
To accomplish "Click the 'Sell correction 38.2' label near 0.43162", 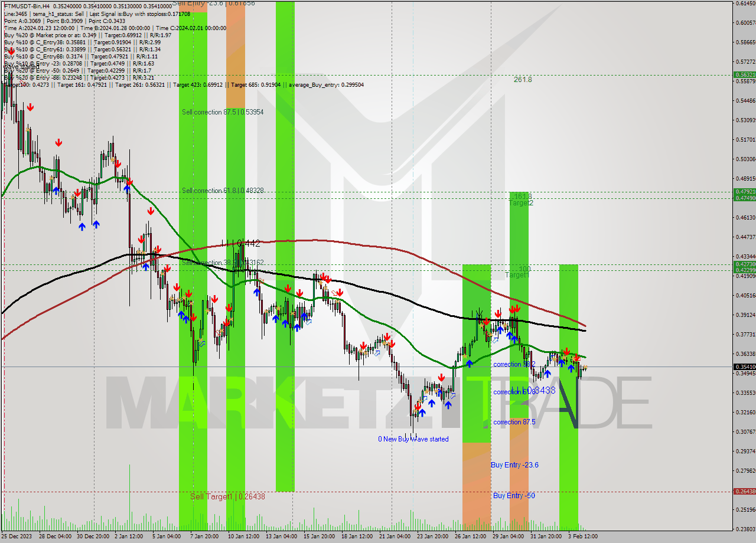I will (x=223, y=263).
